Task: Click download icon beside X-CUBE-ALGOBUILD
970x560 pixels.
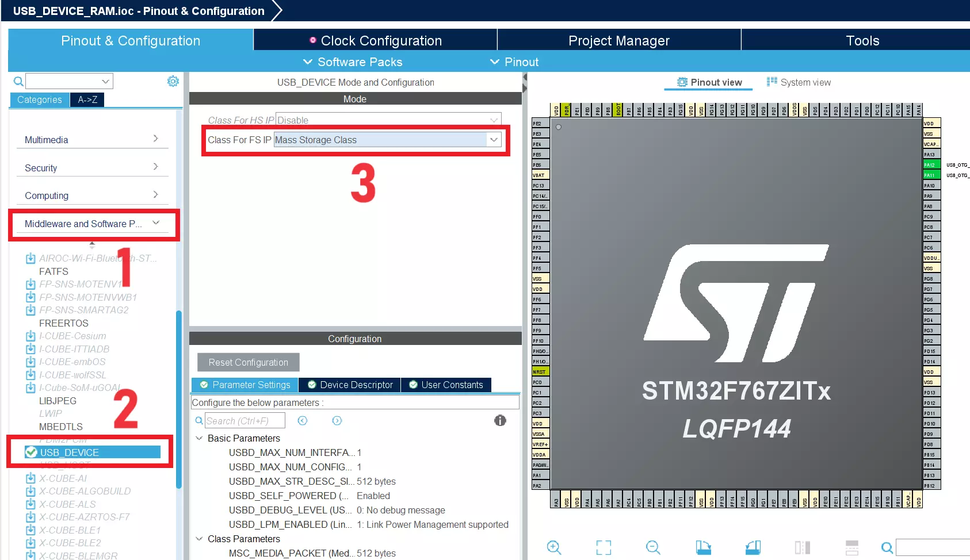Action: 30,491
